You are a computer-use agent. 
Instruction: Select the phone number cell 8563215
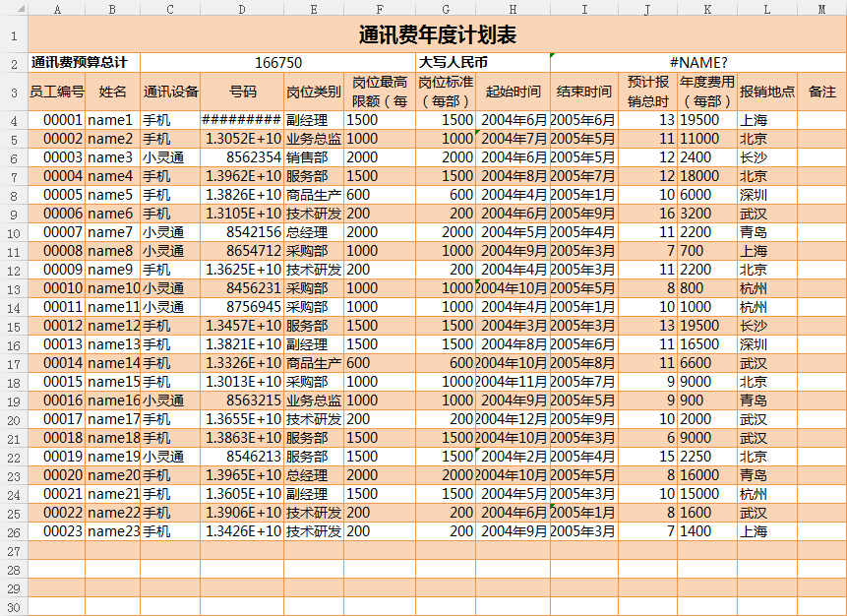click(242, 400)
